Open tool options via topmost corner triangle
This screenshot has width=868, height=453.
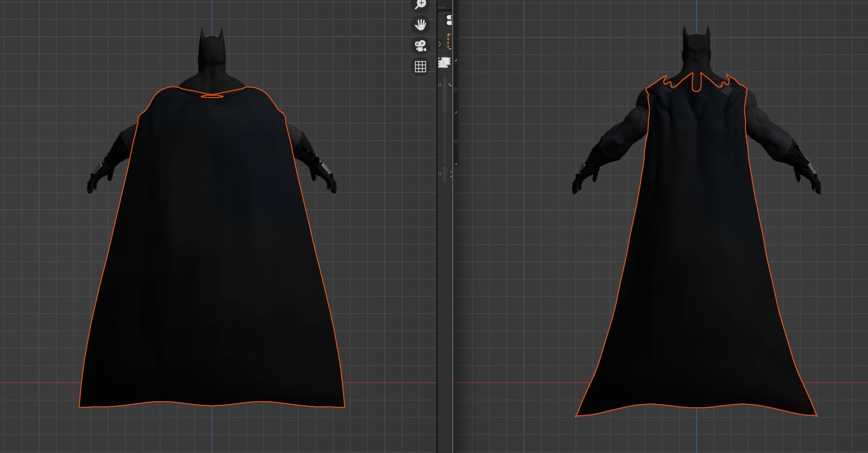pyautogui.click(x=455, y=61)
